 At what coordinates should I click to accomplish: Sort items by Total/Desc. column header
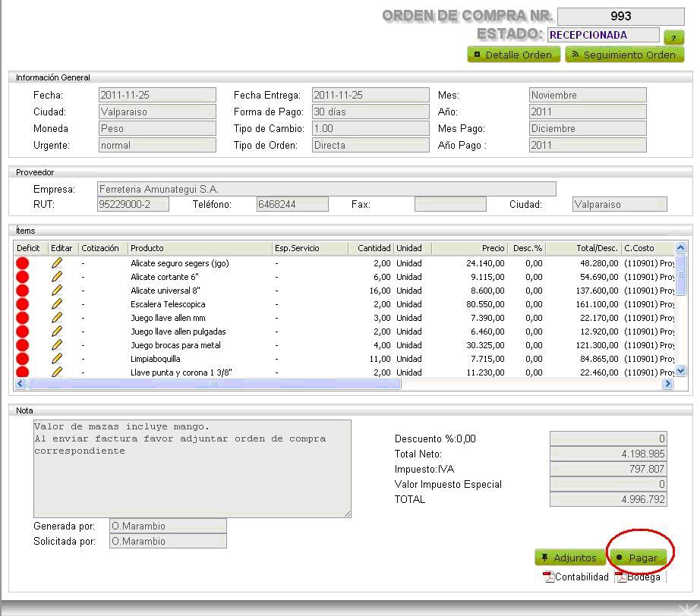tap(597, 248)
